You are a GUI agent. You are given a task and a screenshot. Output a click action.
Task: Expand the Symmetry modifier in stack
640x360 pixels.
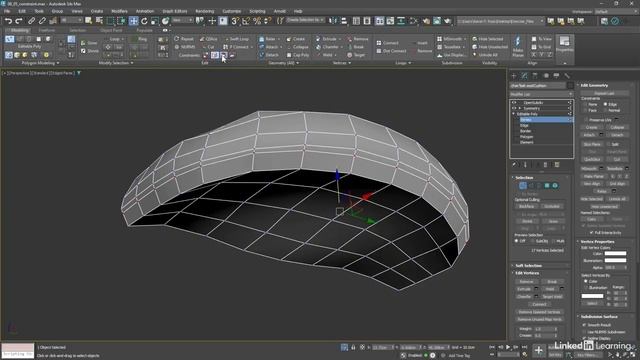point(520,109)
